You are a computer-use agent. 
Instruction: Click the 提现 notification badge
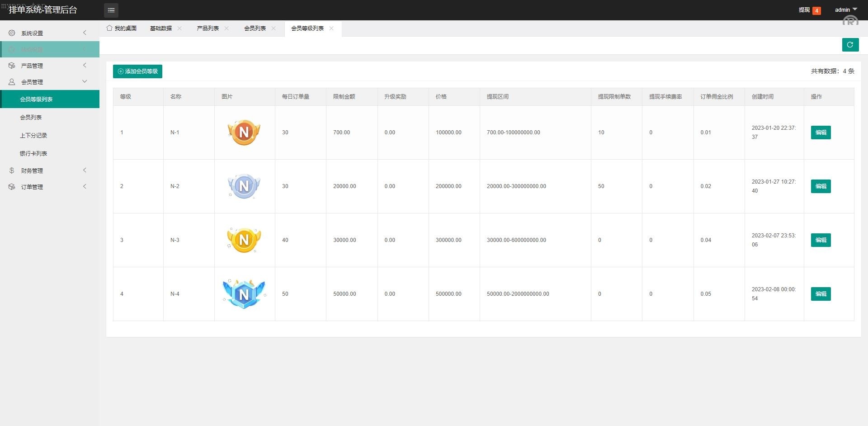816,10
